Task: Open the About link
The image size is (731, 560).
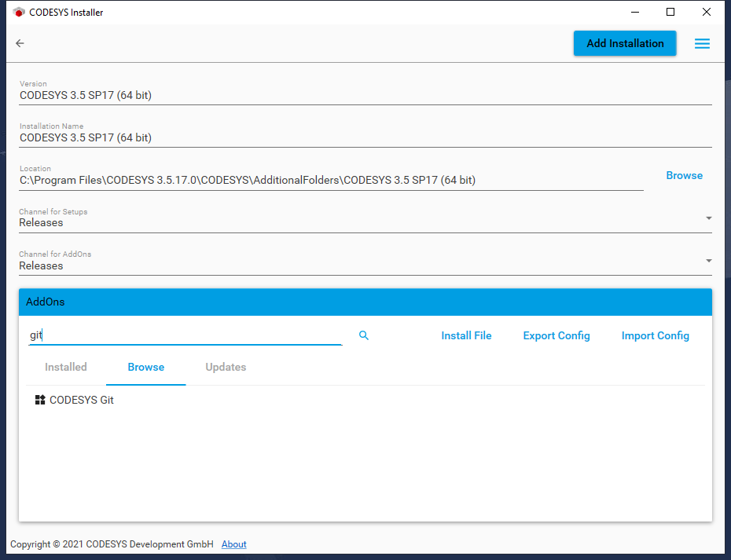Action: pos(234,544)
